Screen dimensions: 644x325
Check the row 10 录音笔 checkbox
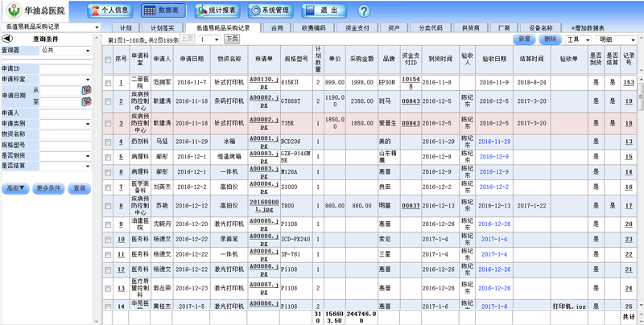[108, 240]
